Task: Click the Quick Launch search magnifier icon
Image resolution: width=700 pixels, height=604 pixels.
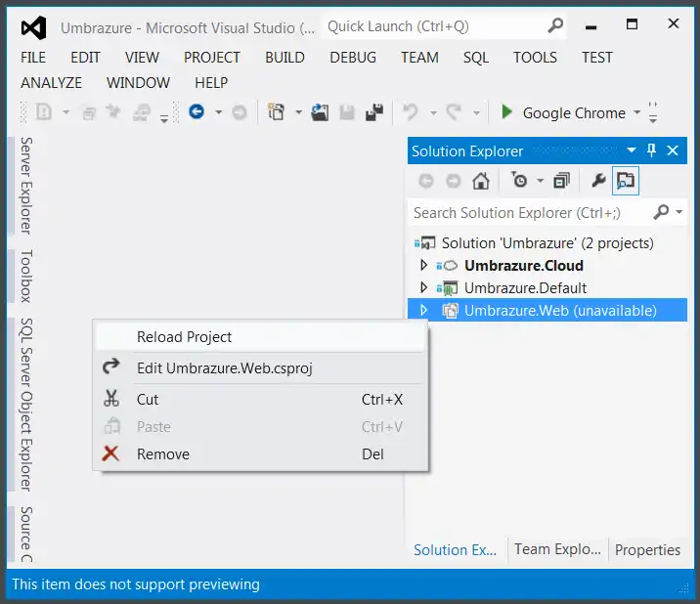Action: [x=555, y=25]
